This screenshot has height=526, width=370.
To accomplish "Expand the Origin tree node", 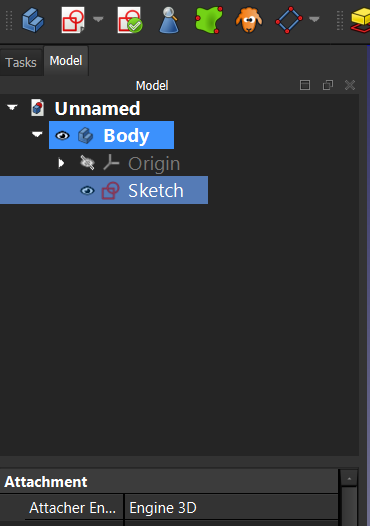I will click(x=61, y=163).
